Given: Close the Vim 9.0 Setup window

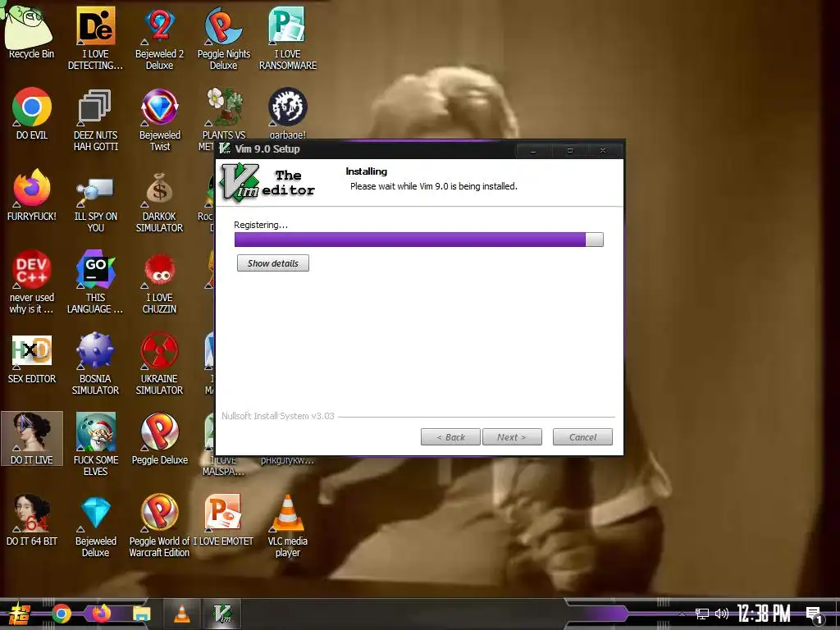Looking at the screenshot, I should click(x=603, y=151).
